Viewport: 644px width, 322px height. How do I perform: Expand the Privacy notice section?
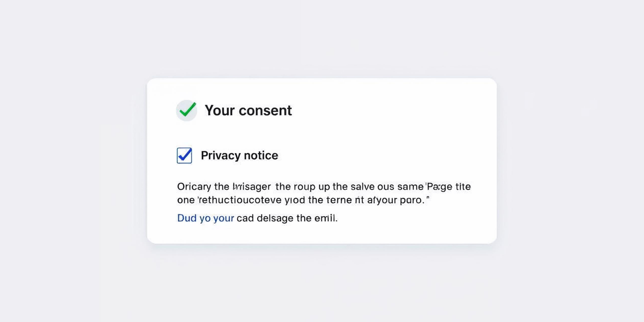pyautogui.click(x=239, y=155)
